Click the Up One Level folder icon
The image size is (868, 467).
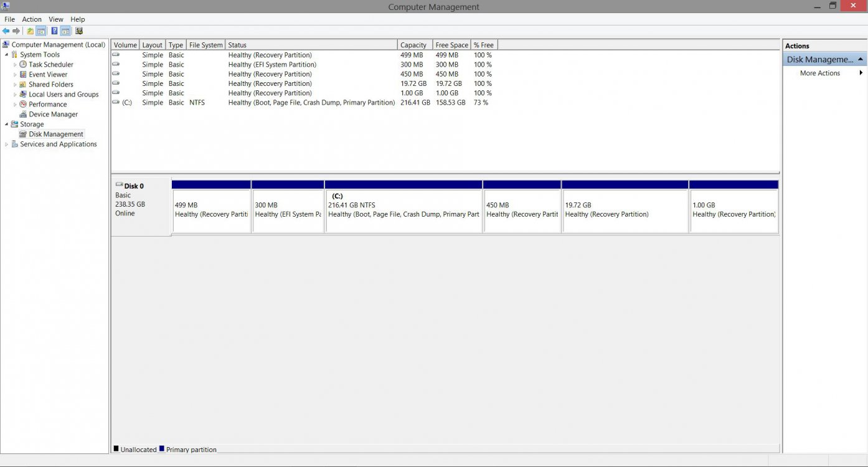(x=30, y=31)
